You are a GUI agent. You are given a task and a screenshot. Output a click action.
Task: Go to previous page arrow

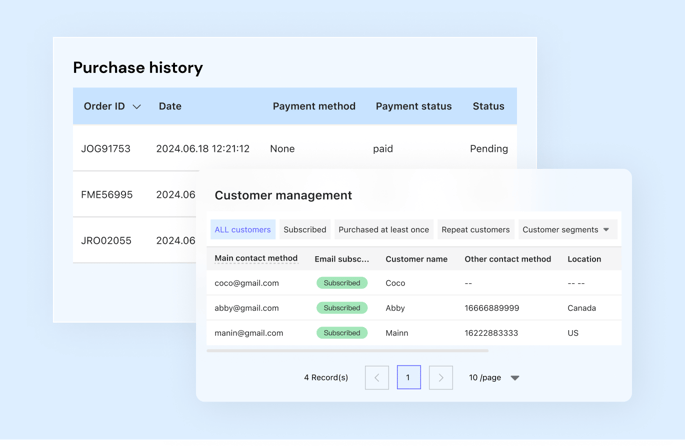point(377,377)
